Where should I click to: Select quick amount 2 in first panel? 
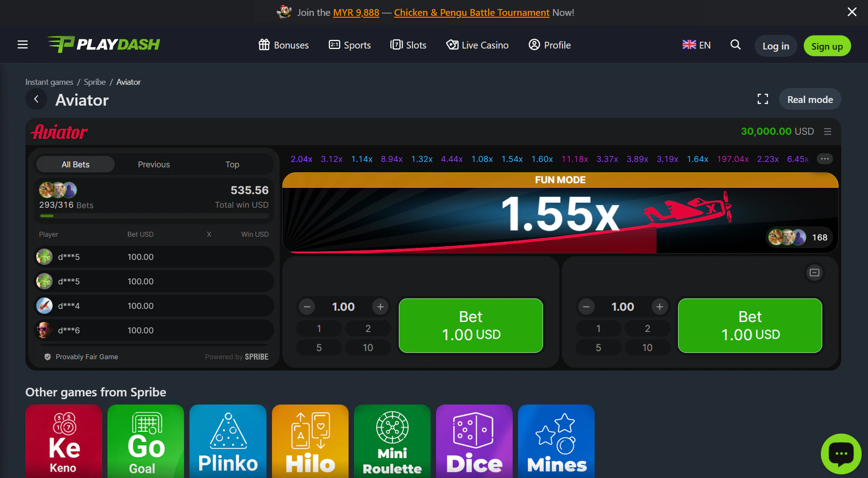tap(368, 328)
